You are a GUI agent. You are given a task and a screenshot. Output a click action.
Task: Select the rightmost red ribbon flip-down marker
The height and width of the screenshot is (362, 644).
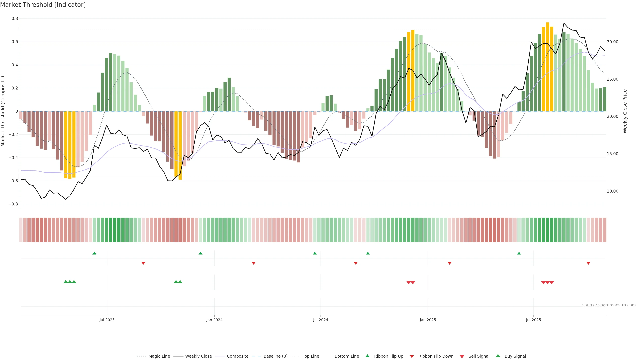tap(588, 263)
